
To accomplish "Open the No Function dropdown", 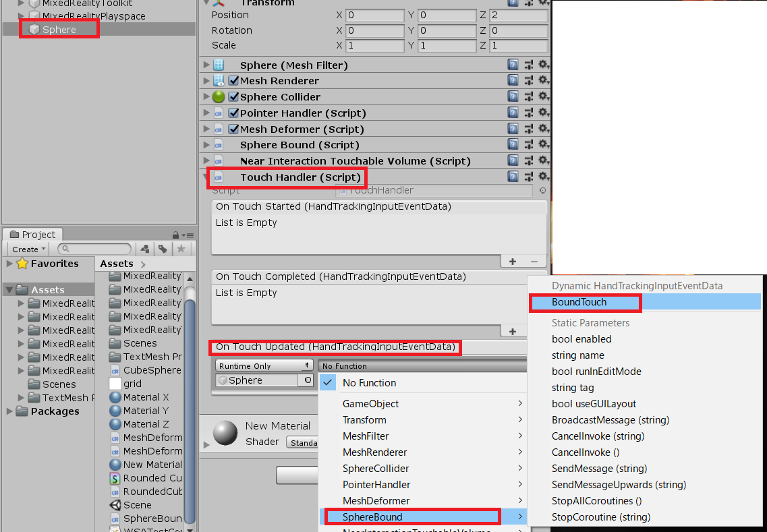I will pyautogui.click(x=422, y=365).
